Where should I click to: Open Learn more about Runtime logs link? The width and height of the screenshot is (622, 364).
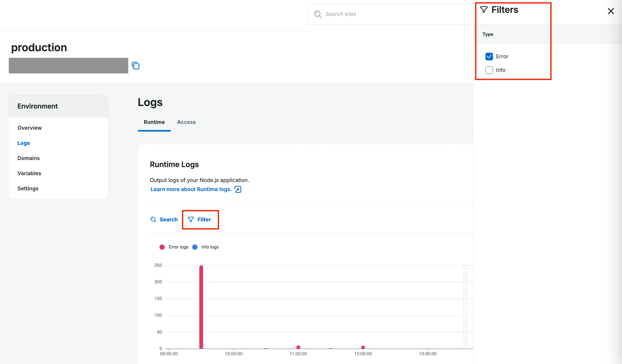pyautogui.click(x=191, y=189)
